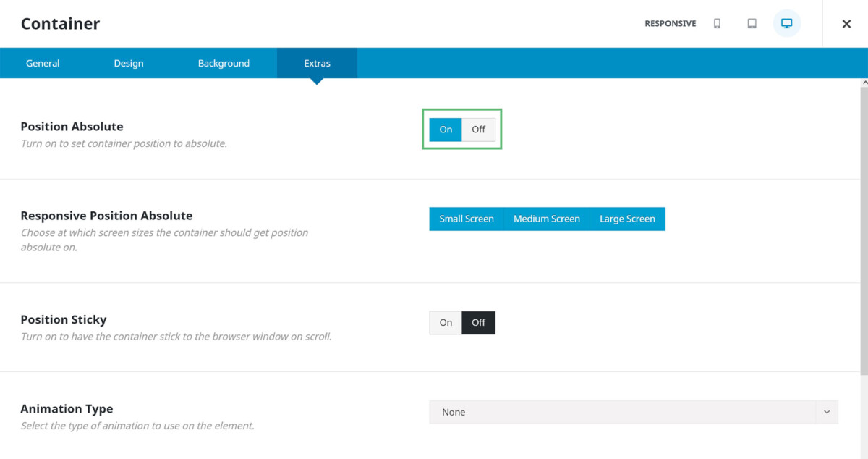Switch to mobile preview mode

pyautogui.click(x=717, y=23)
